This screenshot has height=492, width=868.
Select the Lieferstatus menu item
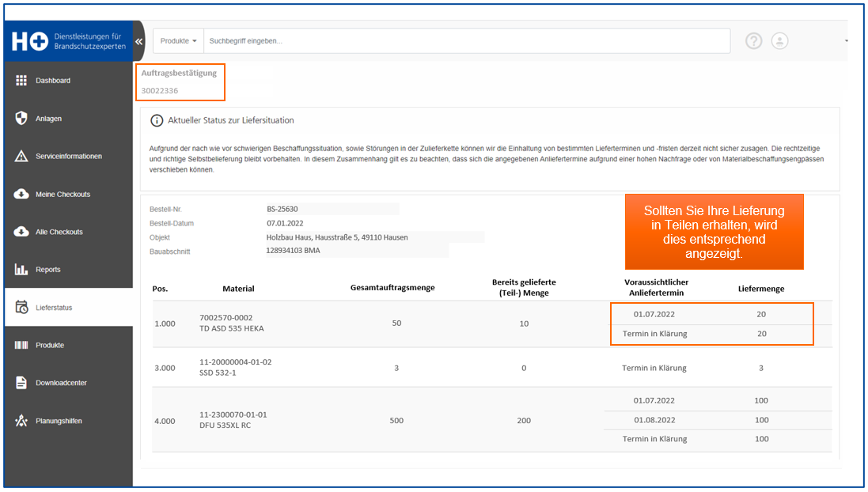pyautogui.click(x=69, y=307)
